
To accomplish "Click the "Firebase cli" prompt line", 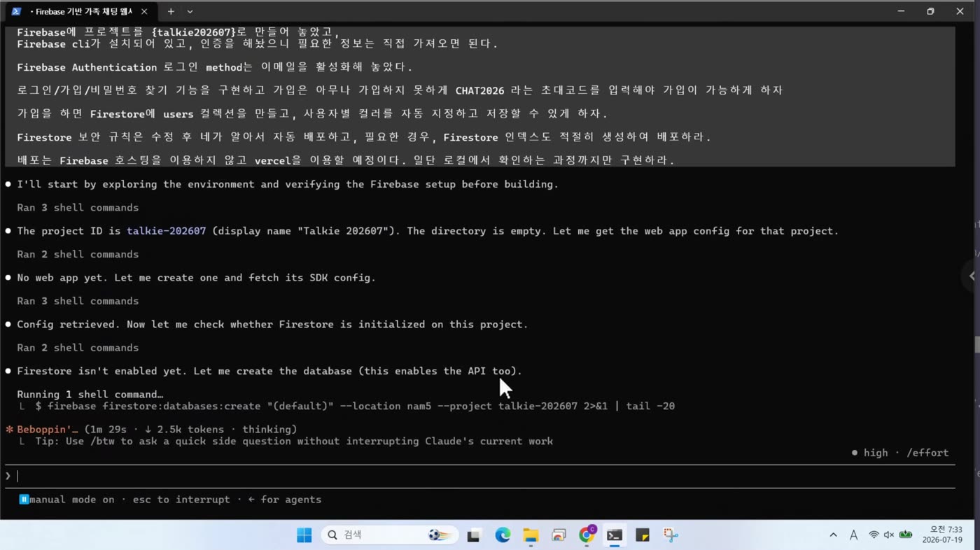I will click(257, 44).
